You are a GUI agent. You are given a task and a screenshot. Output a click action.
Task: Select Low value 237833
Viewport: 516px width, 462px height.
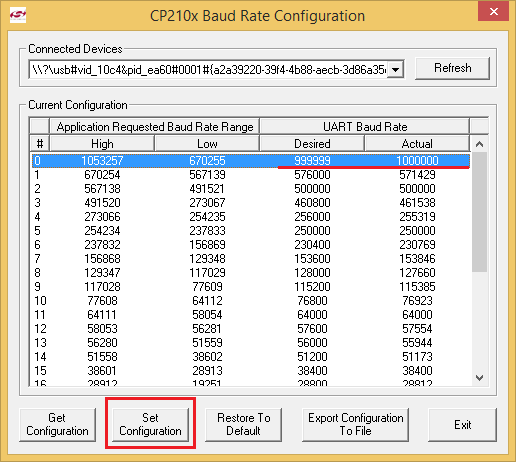pos(207,231)
